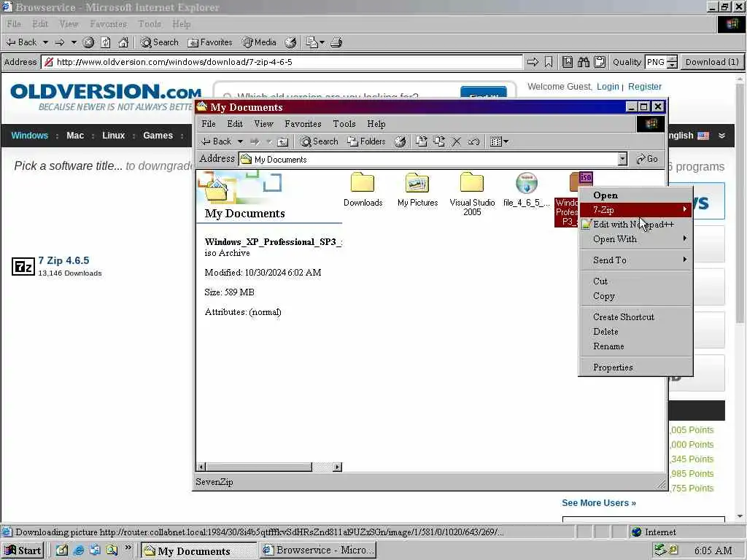The height and width of the screenshot is (560, 747).
Task: Click Search in My Documents toolbar
Action: [x=320, y=141]
